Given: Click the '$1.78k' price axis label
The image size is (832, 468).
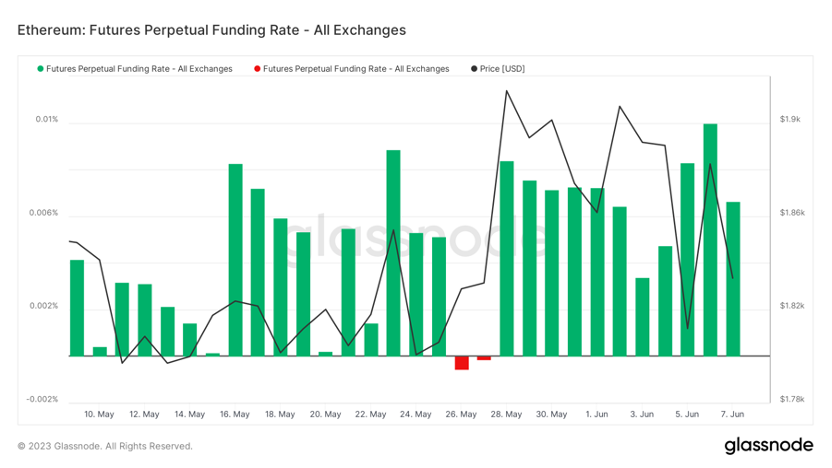Looking at the screenshot, I should pyautogui.click(x=792, y=399).
